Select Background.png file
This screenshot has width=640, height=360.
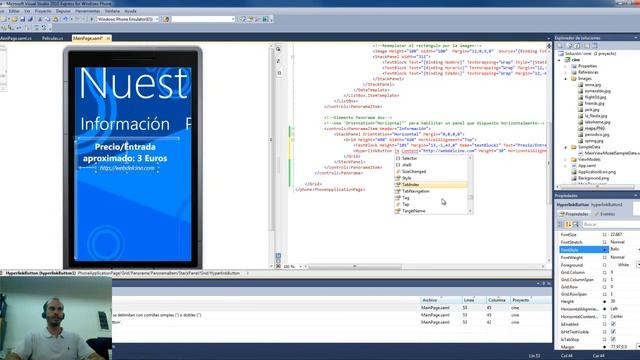tap(593, 178)
